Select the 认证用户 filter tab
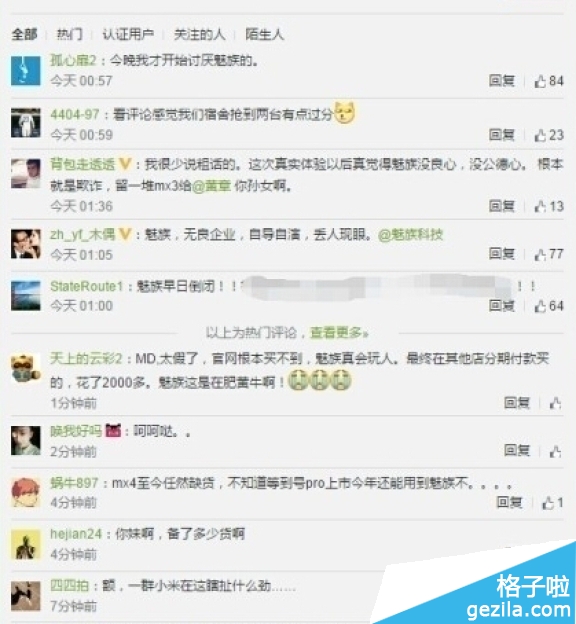Image resolution: width=576 pixels, height=624 pixels. click(128, 34)
